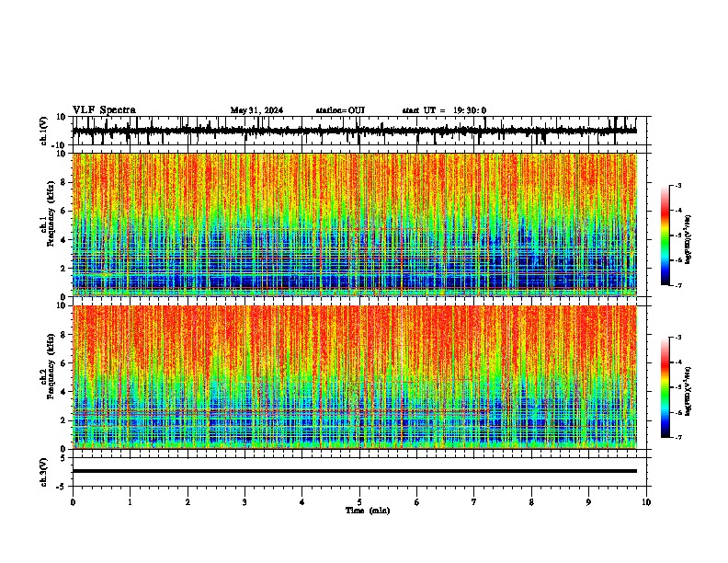This screenshot has height=563, width=728.
Task: Click the "5" tick on ch.3(V) axis
Action: [x=63, y=458]
